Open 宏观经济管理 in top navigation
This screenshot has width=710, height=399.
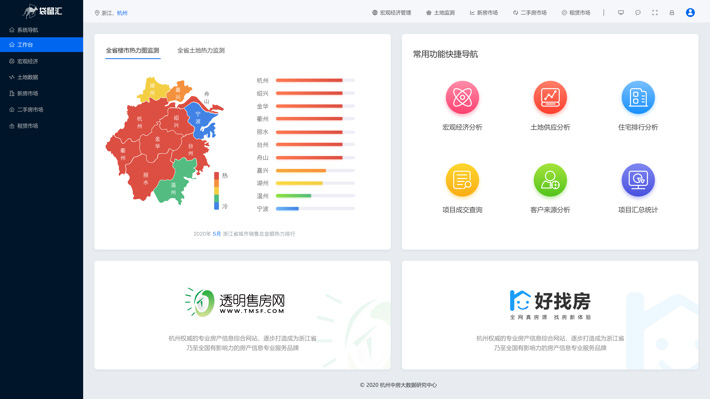click(x=392, y=13)
